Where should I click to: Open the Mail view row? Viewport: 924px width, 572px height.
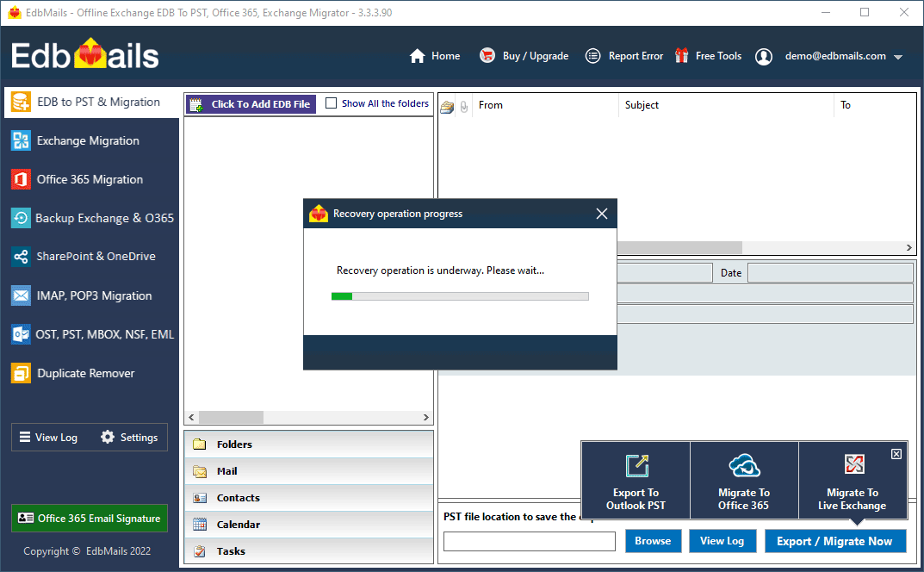(309, 471)
